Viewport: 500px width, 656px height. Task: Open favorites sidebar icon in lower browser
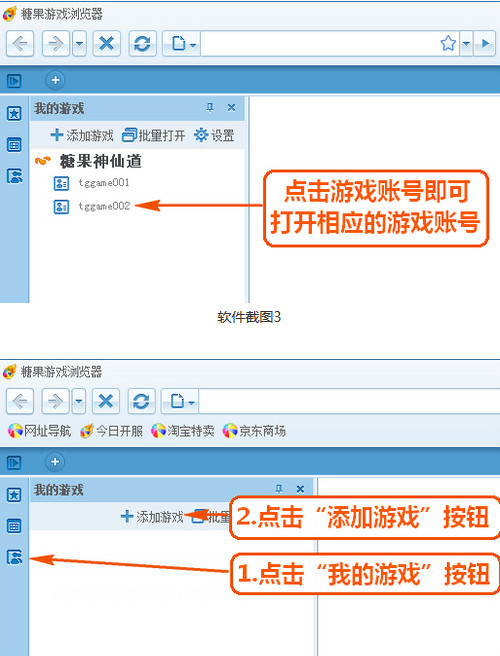(14, 495)
